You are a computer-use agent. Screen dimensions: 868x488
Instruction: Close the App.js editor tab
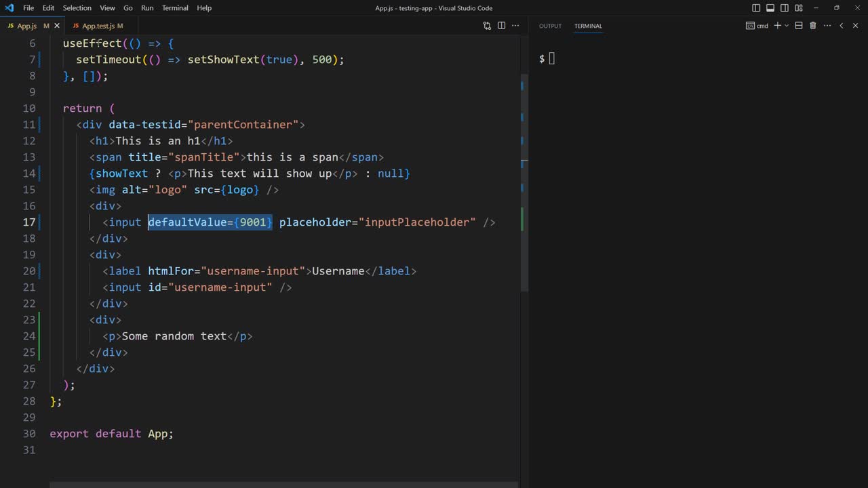coord(57,26)
